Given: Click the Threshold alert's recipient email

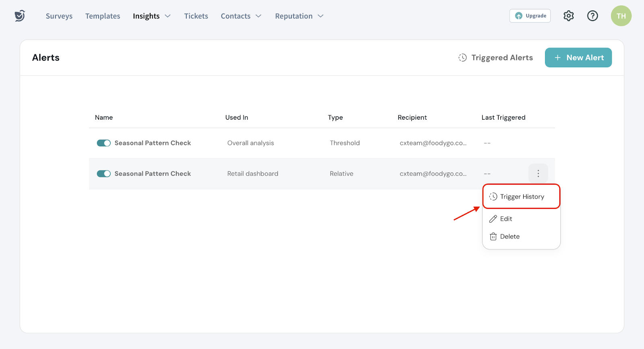Looking at the screenshot, I should pyautogui.click(x=433, y=143).
